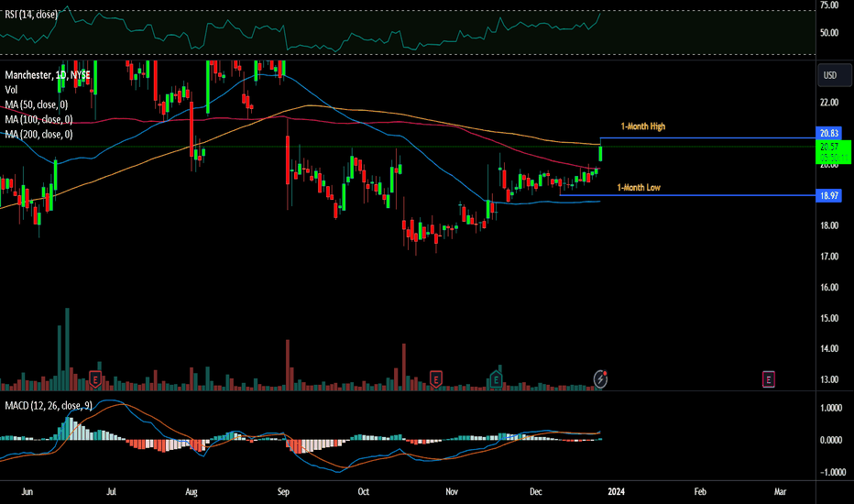
Task: Select the MA (200, close, 0) legend
Action: [38, 134]
